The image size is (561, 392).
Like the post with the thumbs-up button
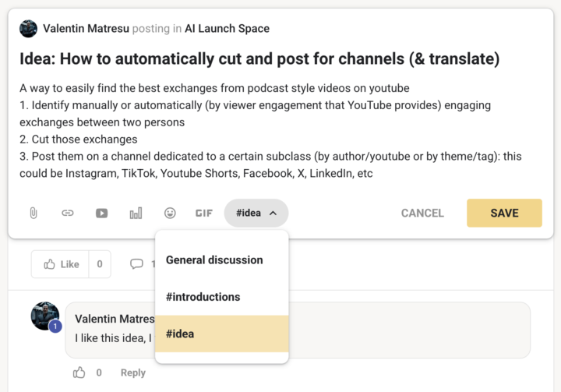[60, 264]
